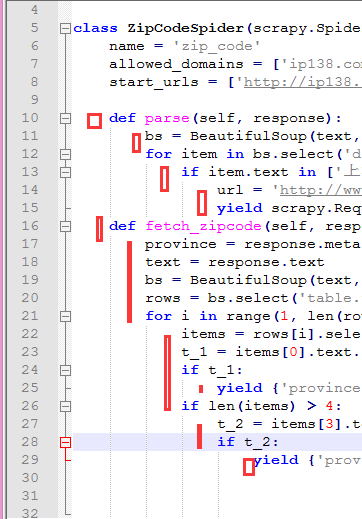Collapse the def fetch_zipcode fold on line 16

[x=65, y=227]
